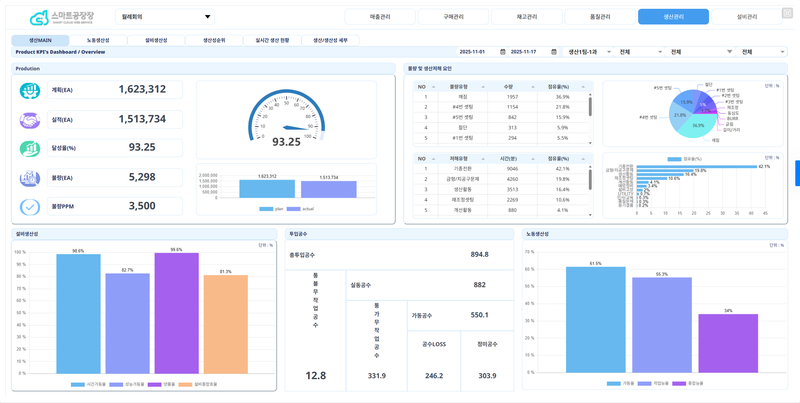Click the 스마트공장장 logo

click(60, 17)
